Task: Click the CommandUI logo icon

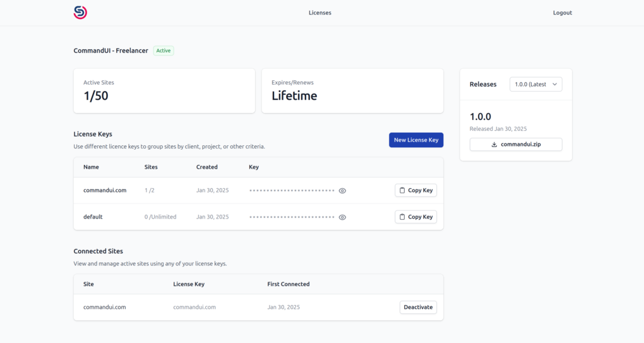Action: coord(80,13)
